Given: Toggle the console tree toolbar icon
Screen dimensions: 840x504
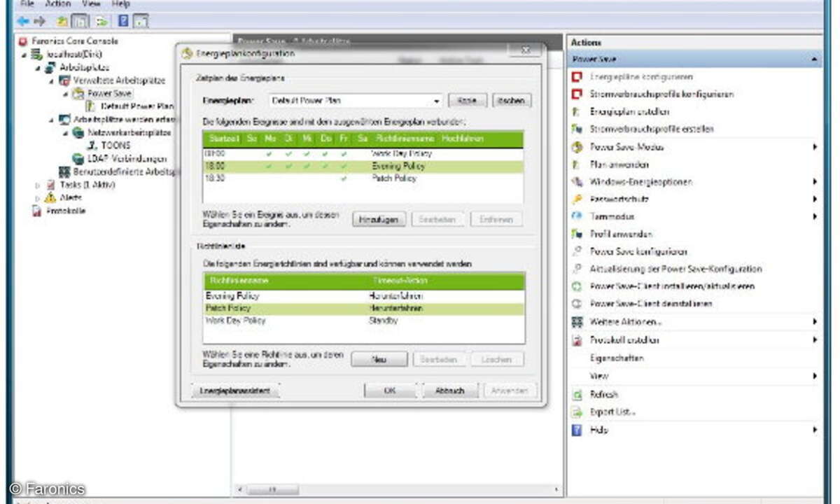Looking at the screenshot, I should [x=80, y=21].
